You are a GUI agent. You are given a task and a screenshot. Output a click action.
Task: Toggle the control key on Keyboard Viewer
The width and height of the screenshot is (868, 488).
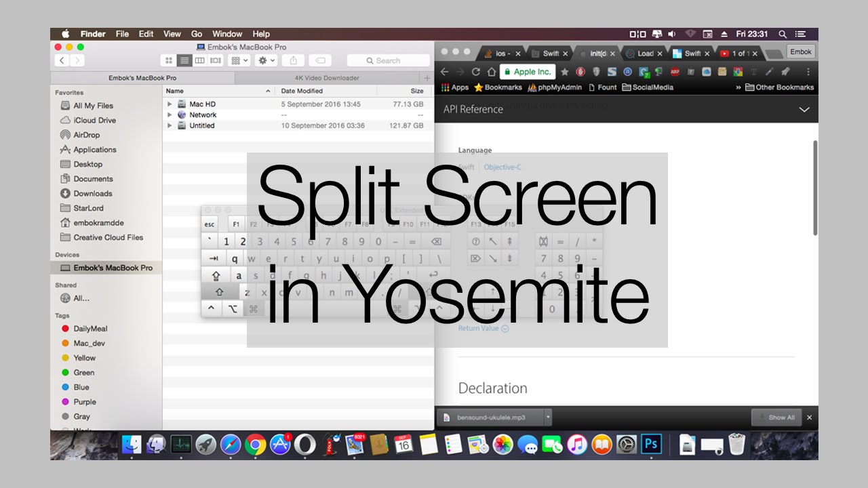pyautogui.click(x=212, y=308)
